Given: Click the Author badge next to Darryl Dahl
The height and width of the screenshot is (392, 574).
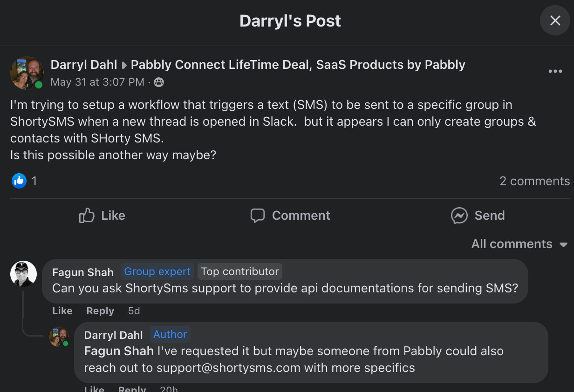Looking at the screenshot, I should pyautogui.click(x=170, y=334).
